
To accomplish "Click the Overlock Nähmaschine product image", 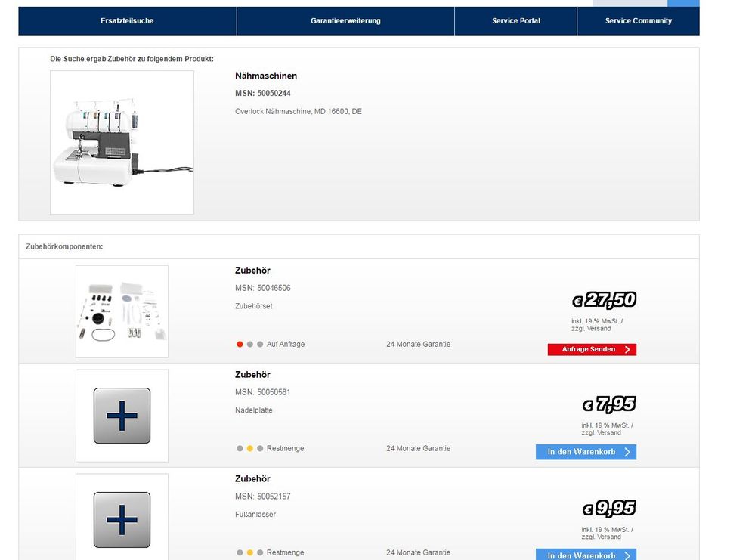I will (122, 142).
